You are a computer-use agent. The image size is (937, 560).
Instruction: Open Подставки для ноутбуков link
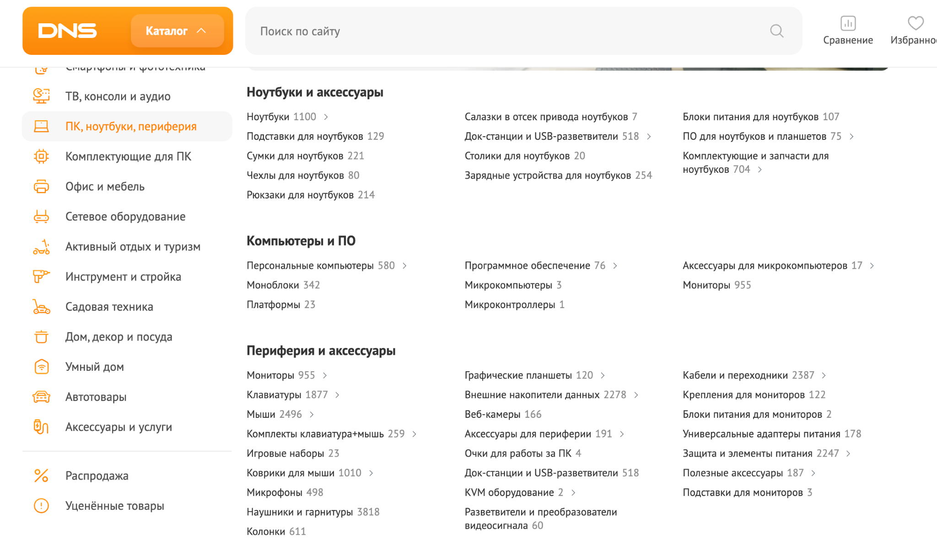point(315,136)
